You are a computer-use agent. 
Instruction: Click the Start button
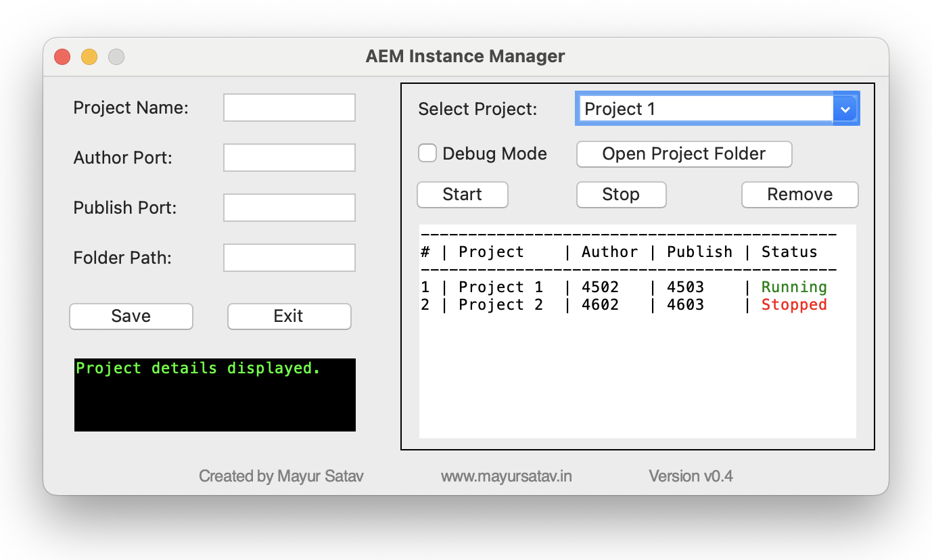(x=462, y=194)
